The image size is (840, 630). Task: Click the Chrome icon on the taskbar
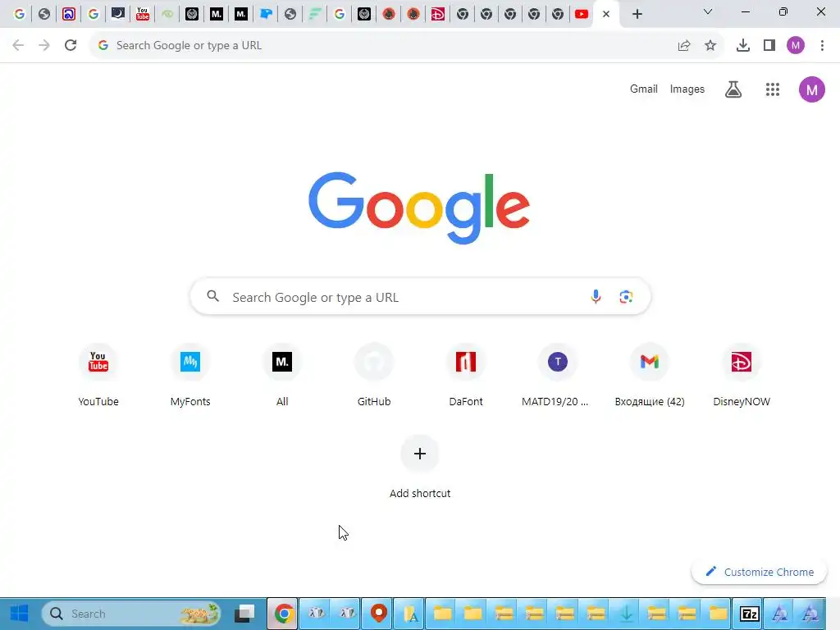(x=283, y=614)
